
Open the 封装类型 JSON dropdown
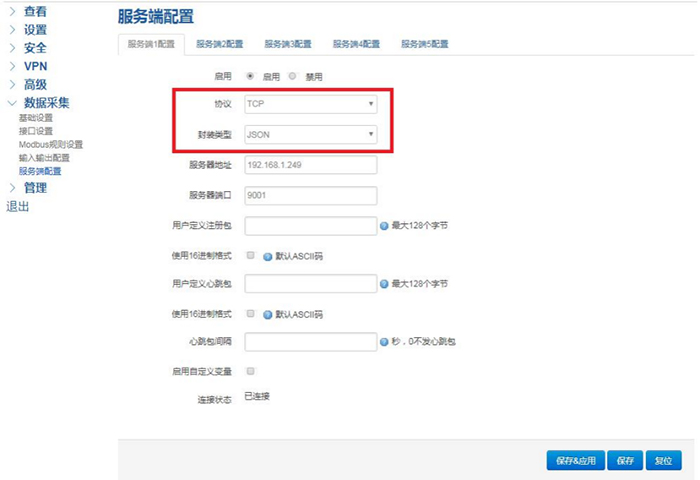coord(311,134)
